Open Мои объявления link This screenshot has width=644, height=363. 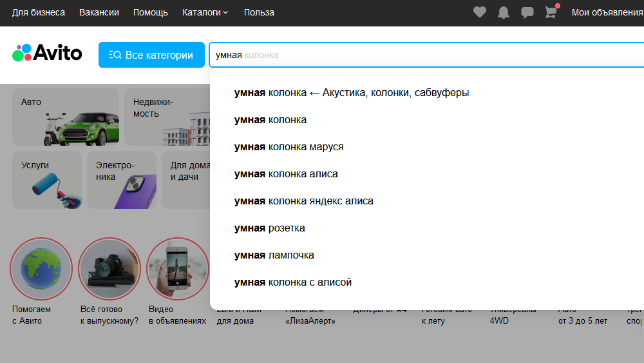(x=607, y=12)
